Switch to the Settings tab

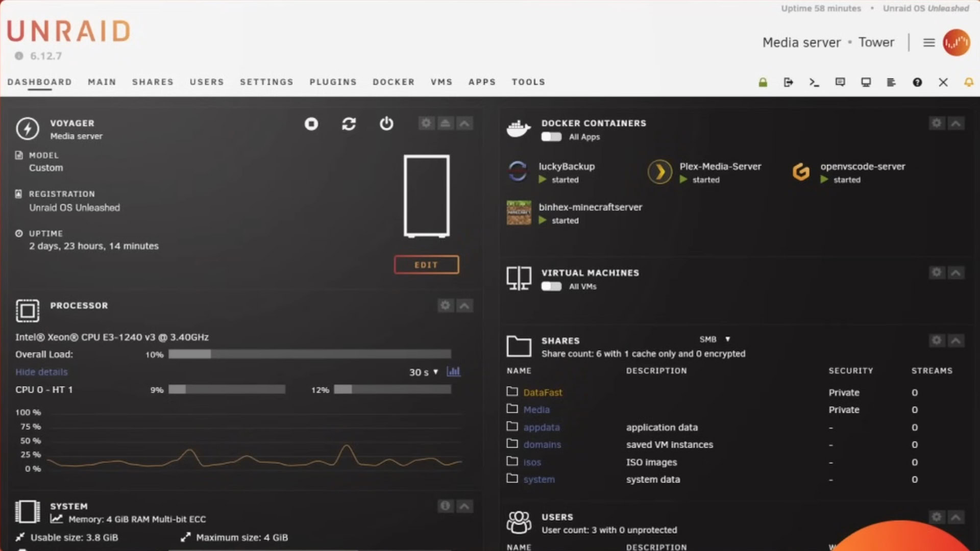pyautogui.click(x=266, y=82)
